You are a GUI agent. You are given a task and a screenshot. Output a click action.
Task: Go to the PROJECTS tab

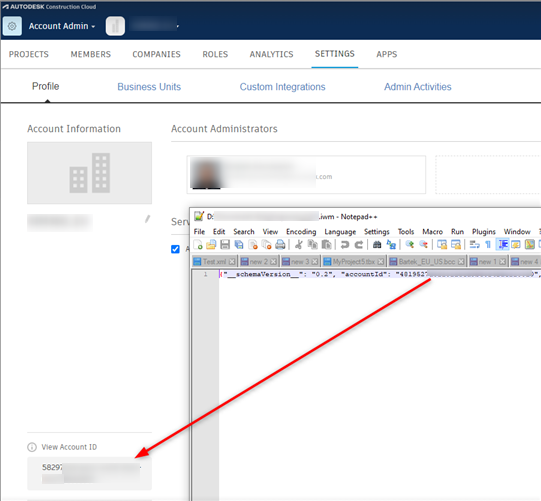(29, 54)
